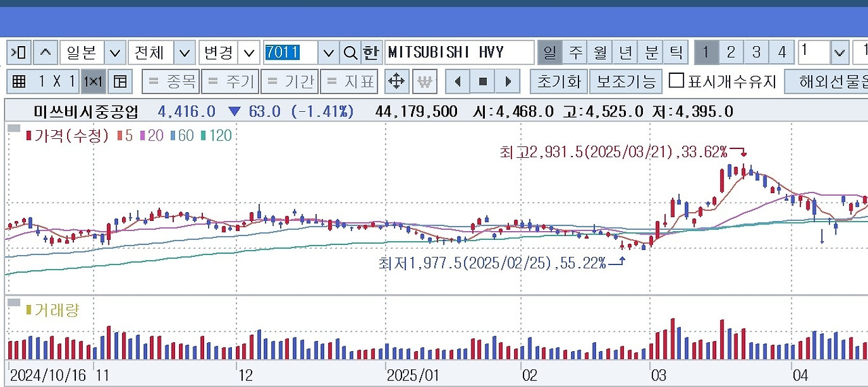Select the 주 weekly period button
Image resolution: width=868 pixels, height=387 pixels.
pos(576,52)
